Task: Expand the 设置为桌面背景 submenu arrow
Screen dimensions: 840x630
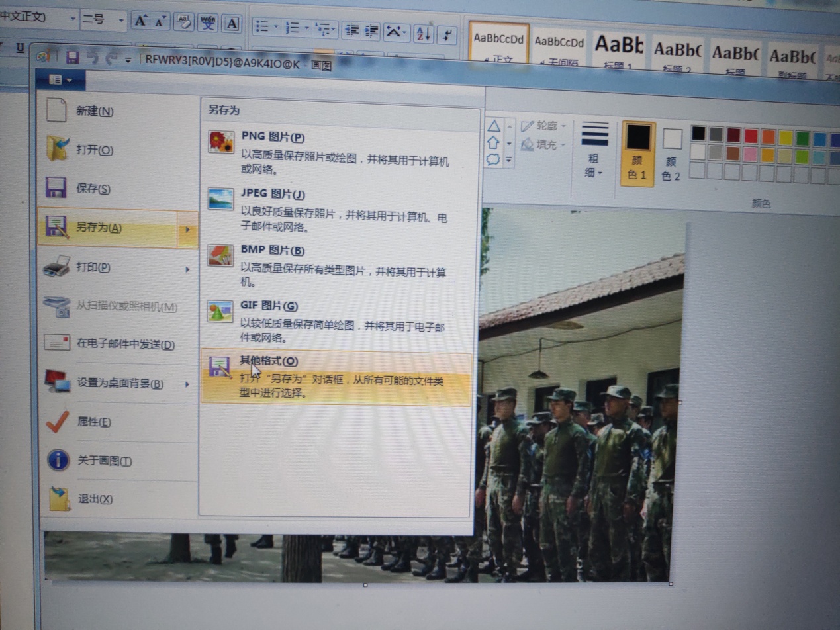Action: click(187, 383)
